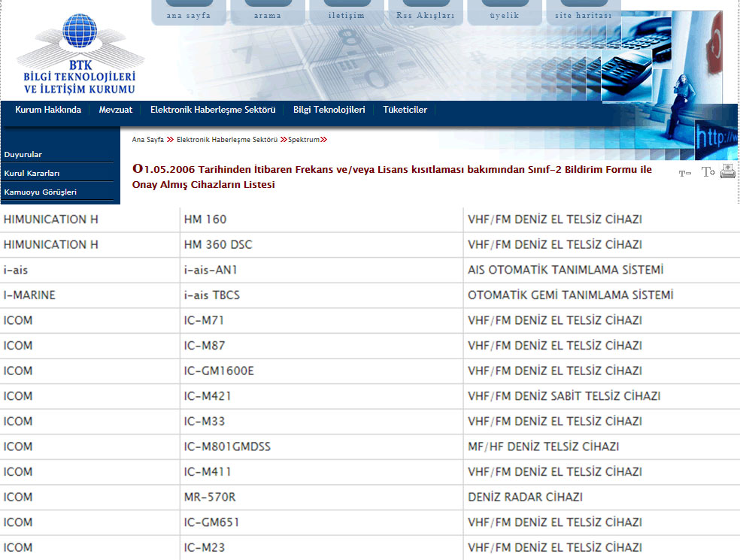This screenshot has width=740, height=560.
Task: Click the 'IC-GM1600E' model cell
Action: (x=321, y=371)
